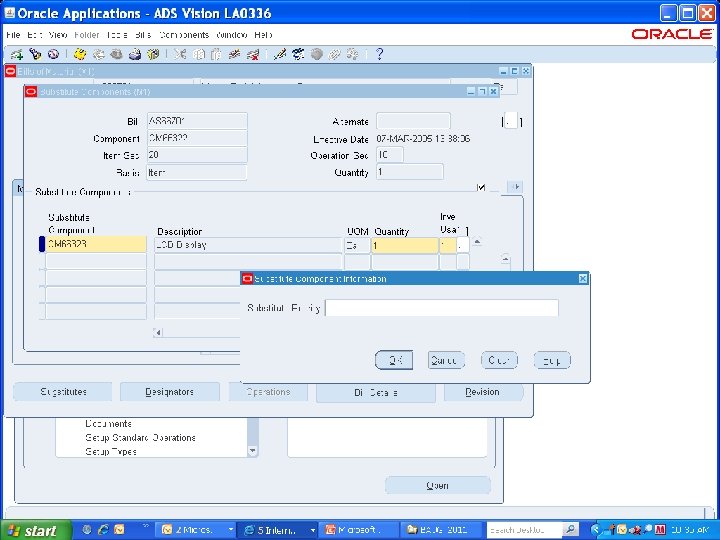Open the Edit menu
This screenshot has width=720, height=540.
click(x=34, y=35)
